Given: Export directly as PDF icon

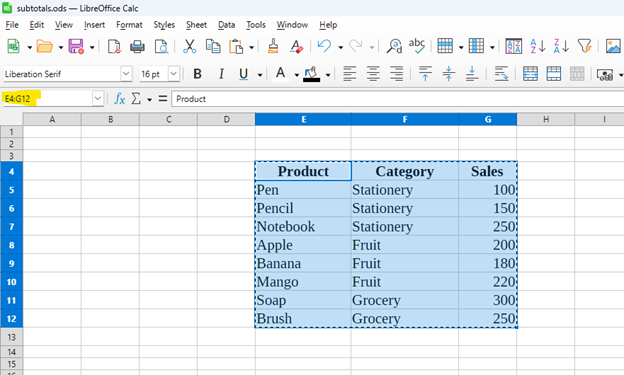Looking at the screenshot, I should pos(115,47).
